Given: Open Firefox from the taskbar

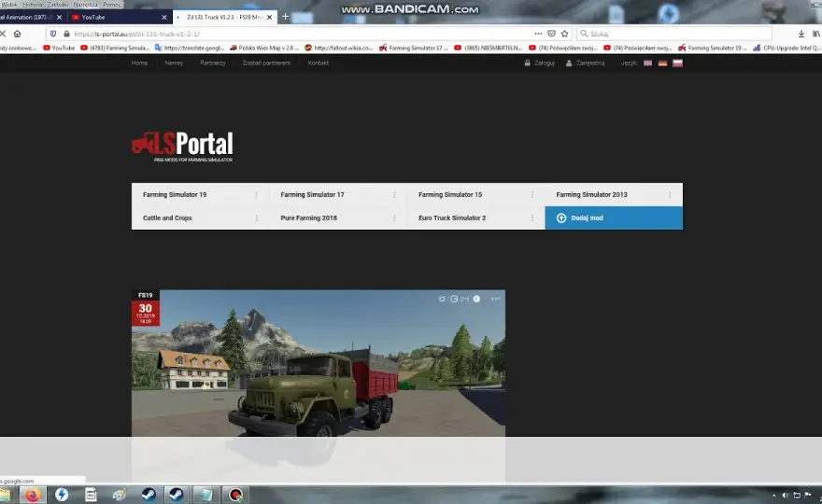Looking at the screenshot, I should click(x=33, y=495).
